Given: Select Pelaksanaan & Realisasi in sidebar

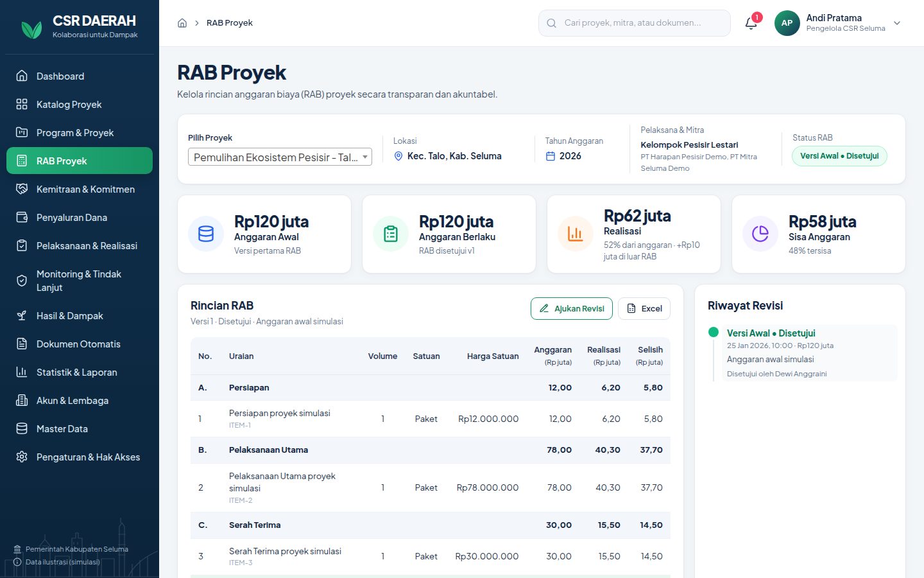Looking at the screenshot, I should (x=80, y=245).
